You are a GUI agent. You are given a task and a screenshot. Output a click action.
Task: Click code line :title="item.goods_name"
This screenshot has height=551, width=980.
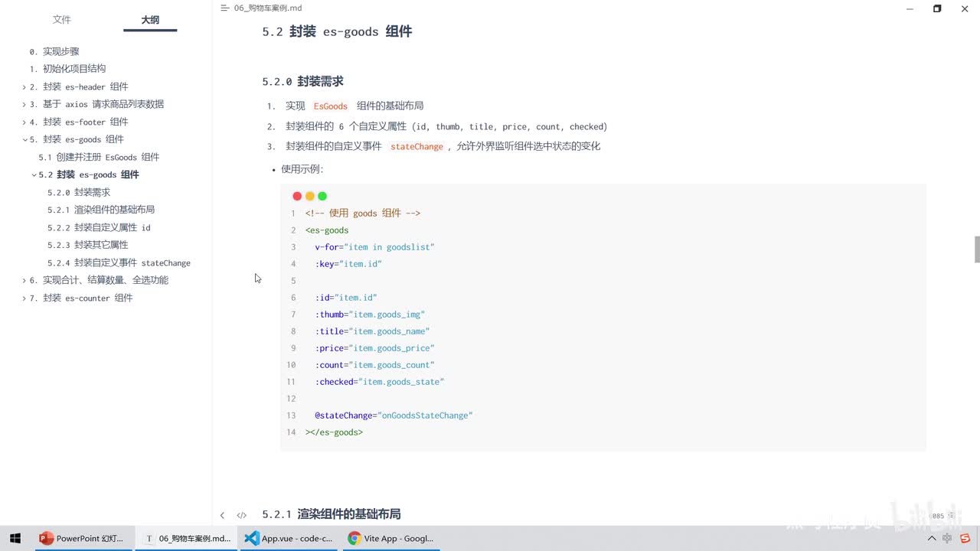372,331
